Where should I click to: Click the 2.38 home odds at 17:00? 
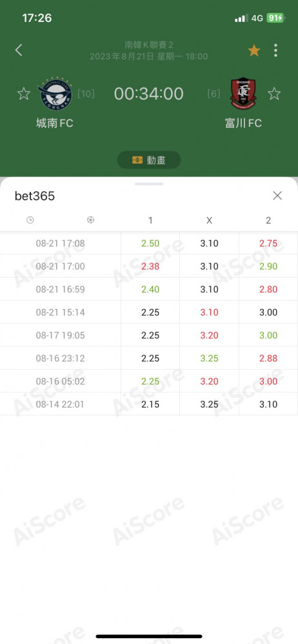pos(150,266)
